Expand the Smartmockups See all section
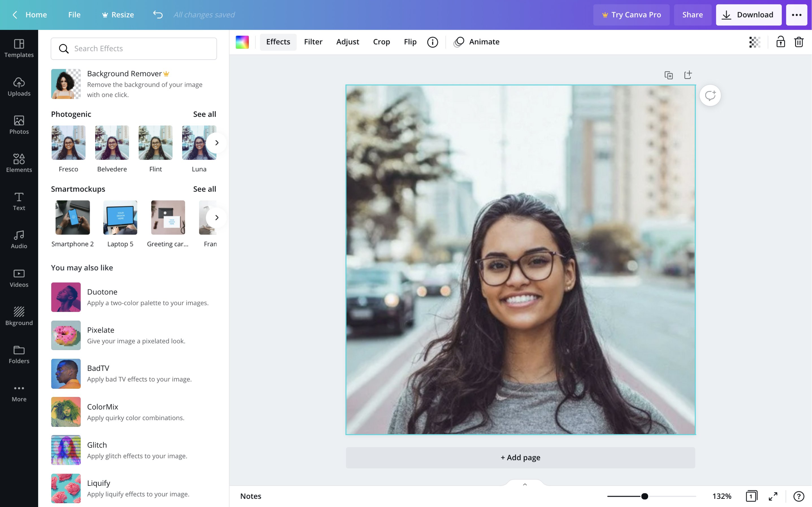This screenshot has width=812, height=507. 204,189
